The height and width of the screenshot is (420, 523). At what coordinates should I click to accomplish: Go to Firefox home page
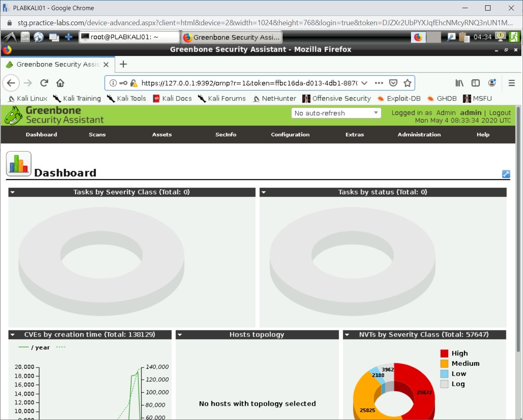click(x=60, y=83)
